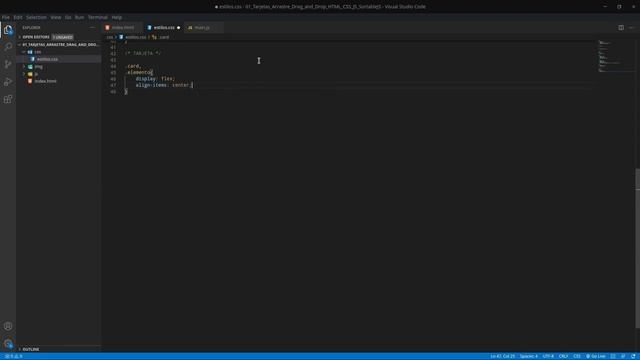Click the EXPLORER panel title
The image size is (640, 360).
pos(31,27)
